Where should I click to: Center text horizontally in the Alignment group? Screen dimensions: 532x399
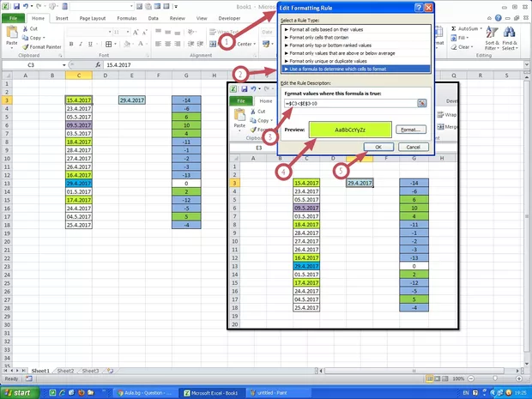(167, 44)
